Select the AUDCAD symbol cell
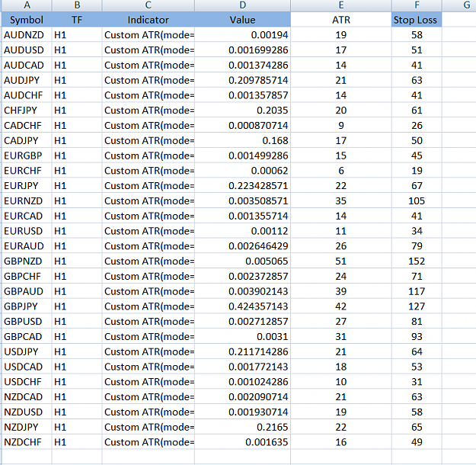476x465 pixels. (27, 65)
